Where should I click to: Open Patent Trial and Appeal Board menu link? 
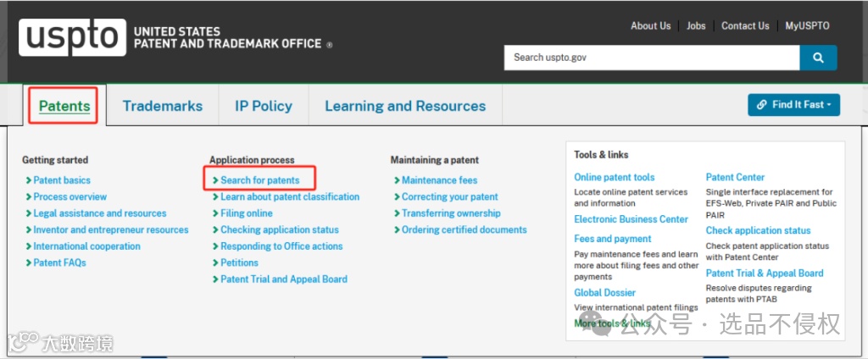tap(284, 279)
